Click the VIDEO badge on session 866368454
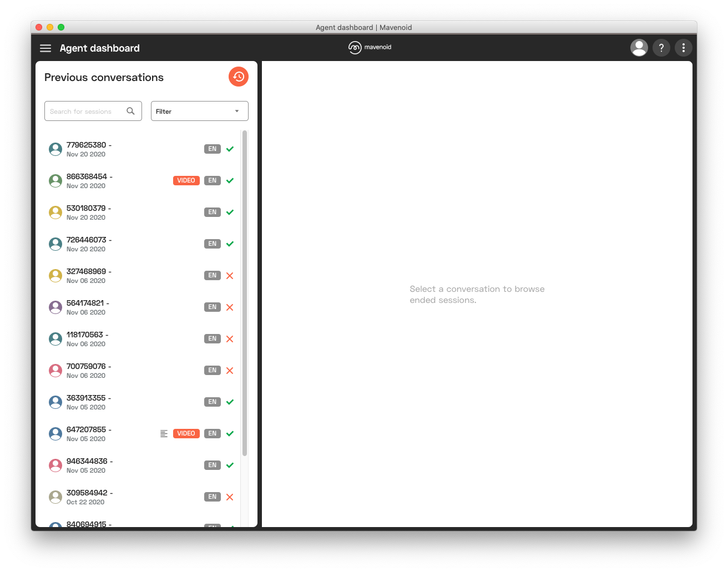 point(186,180)
